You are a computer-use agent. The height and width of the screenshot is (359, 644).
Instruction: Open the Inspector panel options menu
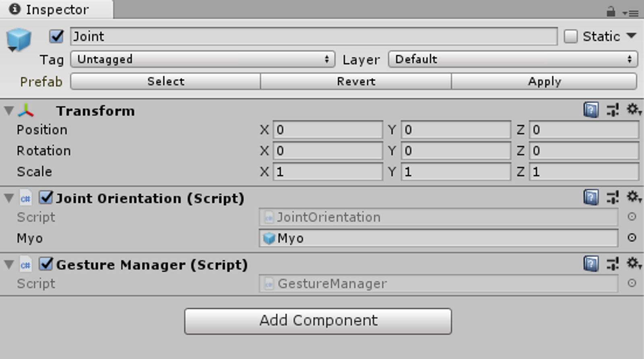point(631,13)
